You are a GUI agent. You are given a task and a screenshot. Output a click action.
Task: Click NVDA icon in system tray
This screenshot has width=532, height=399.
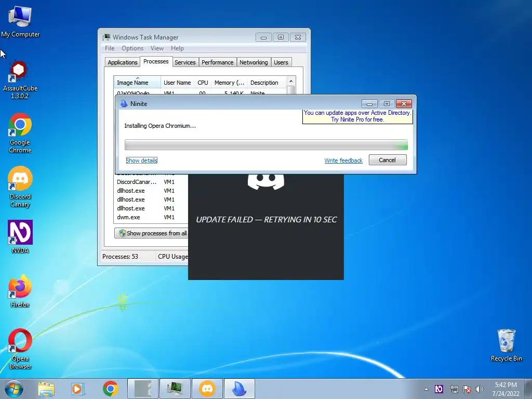(x=438, y=389)
